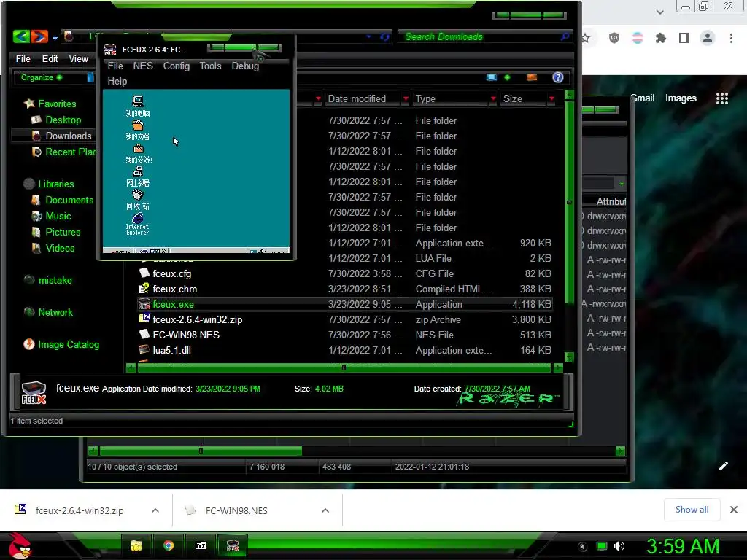747x560 pixels.
Task: Open FCEUX NES menu
Action: 143,66
